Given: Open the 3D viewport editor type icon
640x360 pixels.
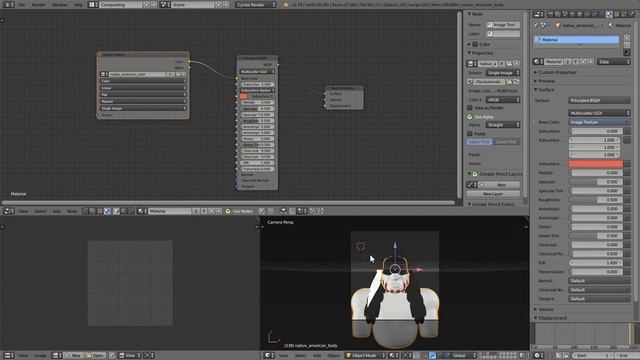Looking at the screenshot, I should (x=269, y=356).
